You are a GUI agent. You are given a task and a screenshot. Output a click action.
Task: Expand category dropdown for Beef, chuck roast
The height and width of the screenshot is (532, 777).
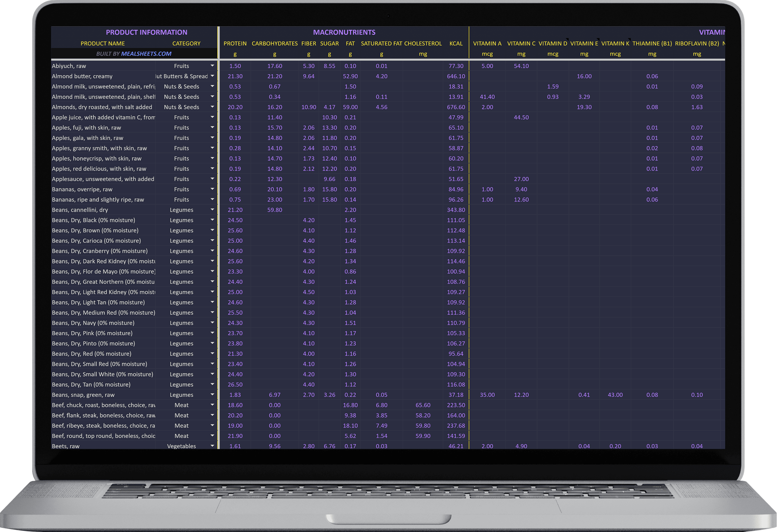pos(212,405)
